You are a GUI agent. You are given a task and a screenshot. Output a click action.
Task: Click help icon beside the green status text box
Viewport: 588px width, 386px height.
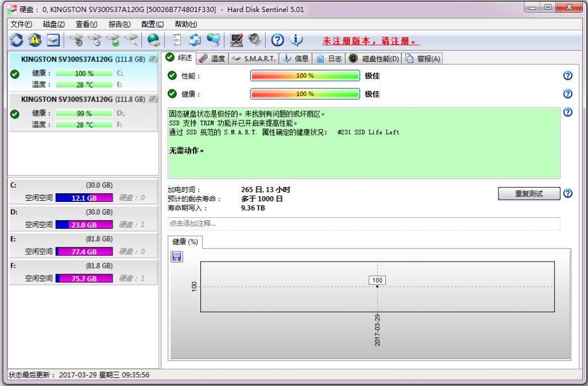568,112
